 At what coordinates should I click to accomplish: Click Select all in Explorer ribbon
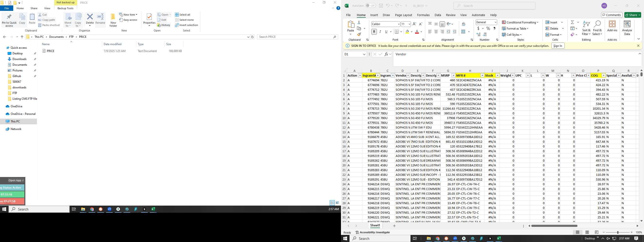(x=183, y=15)
